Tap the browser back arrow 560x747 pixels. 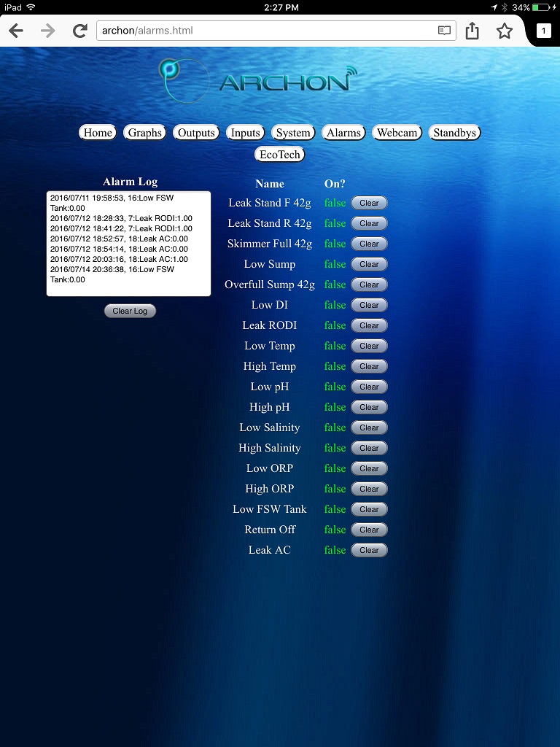pos(16,31)
